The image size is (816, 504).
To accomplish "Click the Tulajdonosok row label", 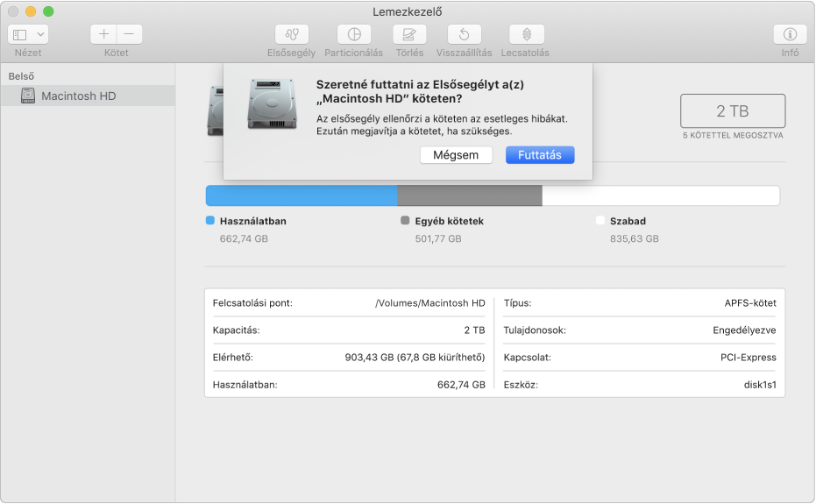I will pos(535,330).
